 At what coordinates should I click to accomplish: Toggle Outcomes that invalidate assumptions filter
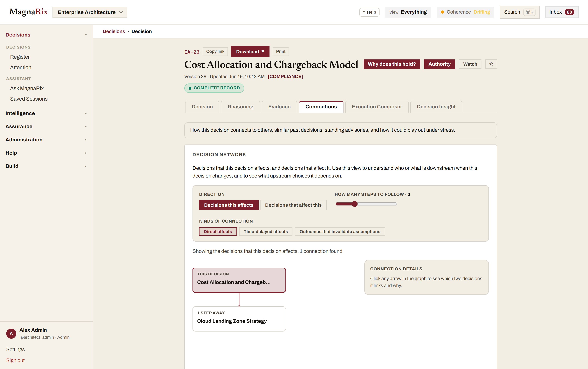click(x=340, y=231)
